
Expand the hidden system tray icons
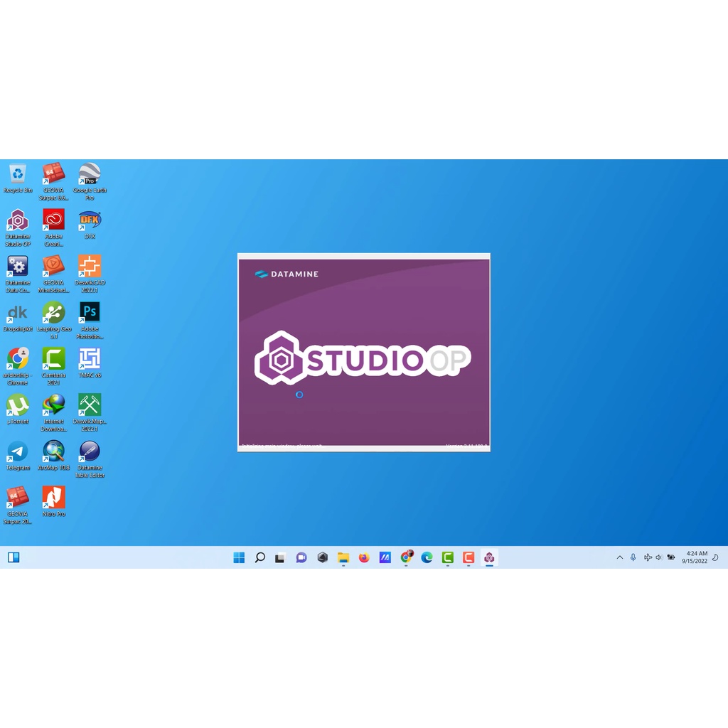tap(619, 557)
